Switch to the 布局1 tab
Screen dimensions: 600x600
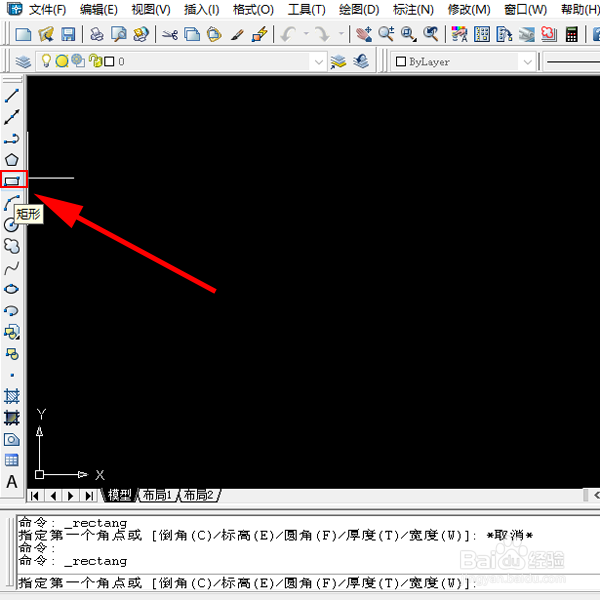[157, 495]
